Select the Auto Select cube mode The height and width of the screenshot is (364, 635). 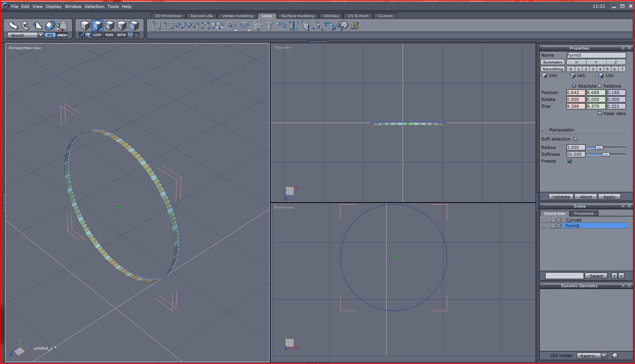click(134, 26)
